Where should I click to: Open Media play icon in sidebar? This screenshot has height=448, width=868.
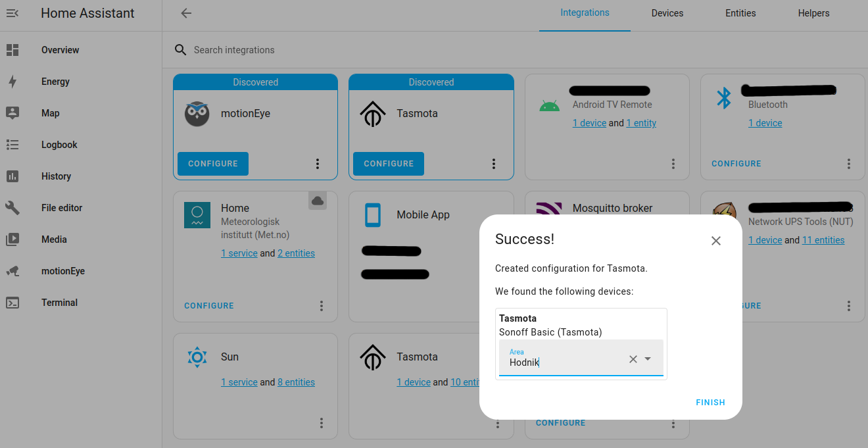pyautogui.click(x=12, y=239)
